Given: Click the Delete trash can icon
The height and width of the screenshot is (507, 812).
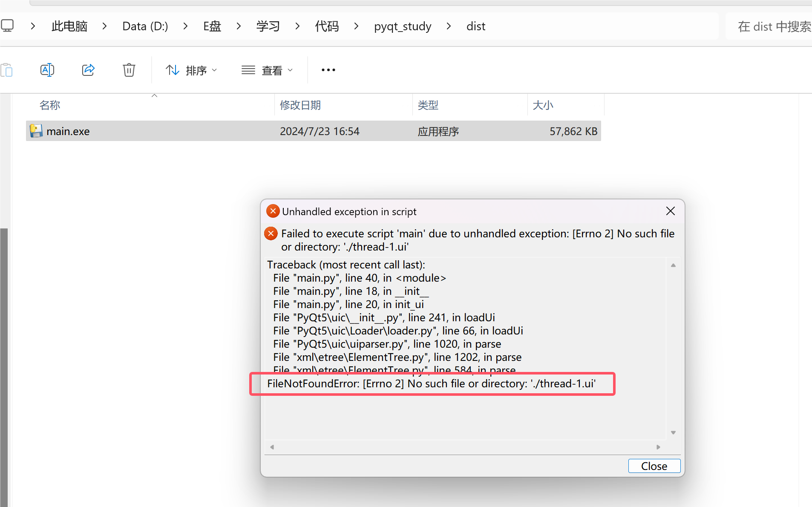Looking at the screenshot, I should point(129,70).
